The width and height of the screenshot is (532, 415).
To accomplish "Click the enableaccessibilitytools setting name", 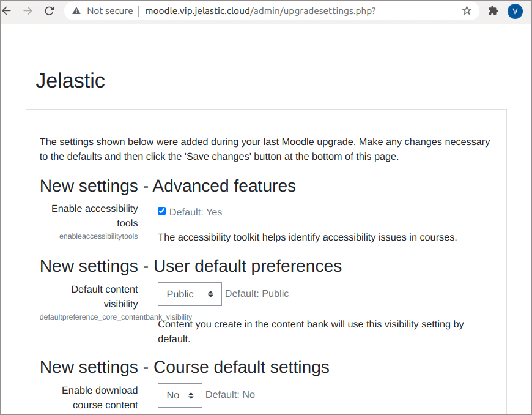I will 98,236.
